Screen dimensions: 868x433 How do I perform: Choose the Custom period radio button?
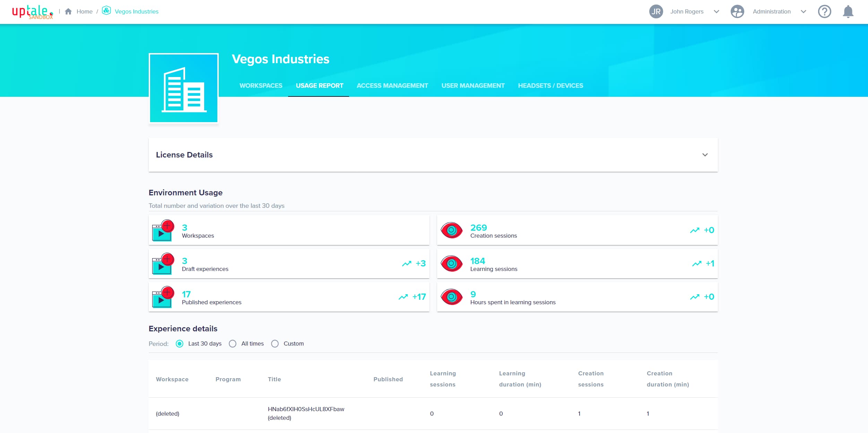[x=275, y=343]
